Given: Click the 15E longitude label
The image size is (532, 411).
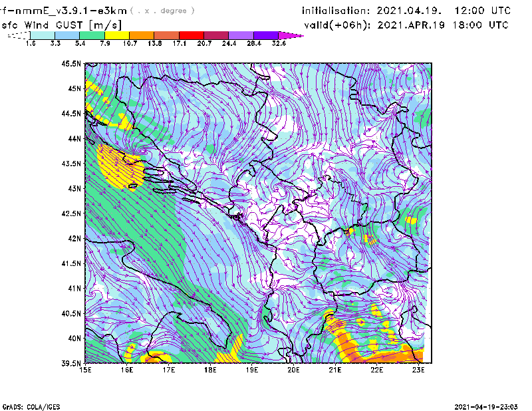Looking at the screenshot, I should pos(85,370).
